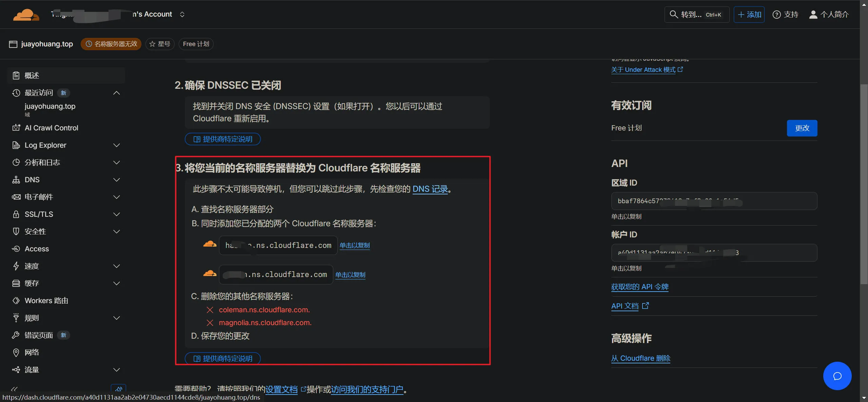Click the blue 更改 plan button
Screen dimensions: 868x402
[x=802, y=128]
